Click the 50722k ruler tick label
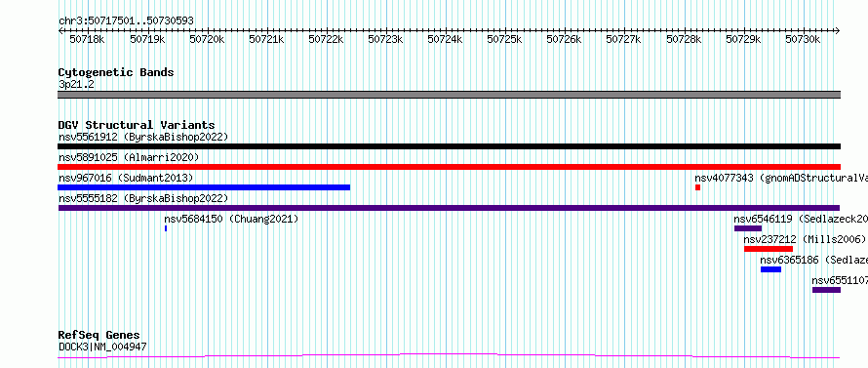 (326, 39)
